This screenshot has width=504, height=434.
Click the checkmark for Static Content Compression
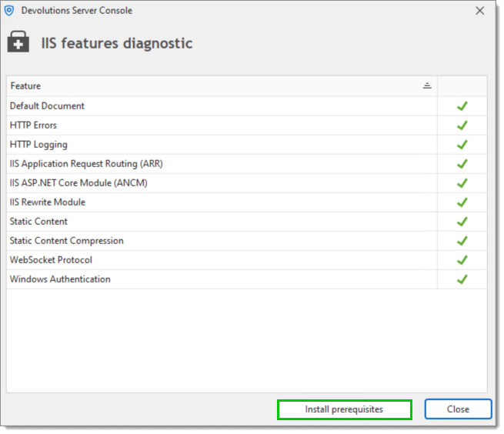point(462,241)
